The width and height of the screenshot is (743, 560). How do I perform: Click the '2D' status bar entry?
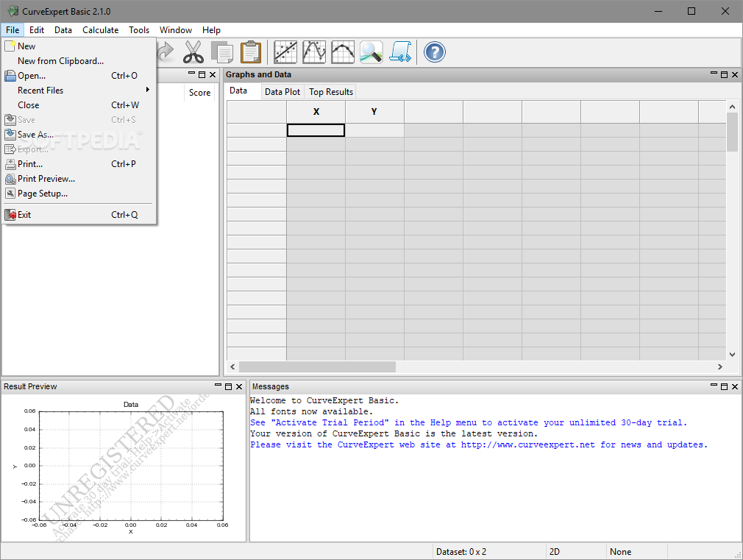click(x=555, y=551)
